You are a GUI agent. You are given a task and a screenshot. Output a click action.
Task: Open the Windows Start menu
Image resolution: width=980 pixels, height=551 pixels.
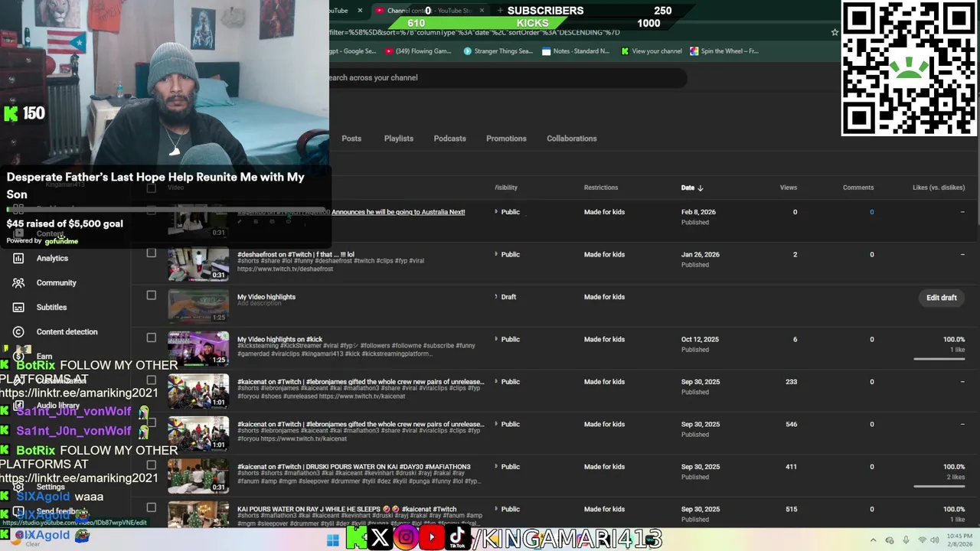coord(332,540)
